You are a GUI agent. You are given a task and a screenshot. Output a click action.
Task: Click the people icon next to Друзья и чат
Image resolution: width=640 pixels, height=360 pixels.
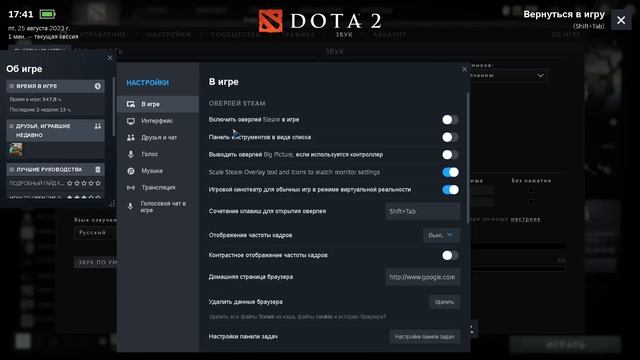click(x=131, y=138)
